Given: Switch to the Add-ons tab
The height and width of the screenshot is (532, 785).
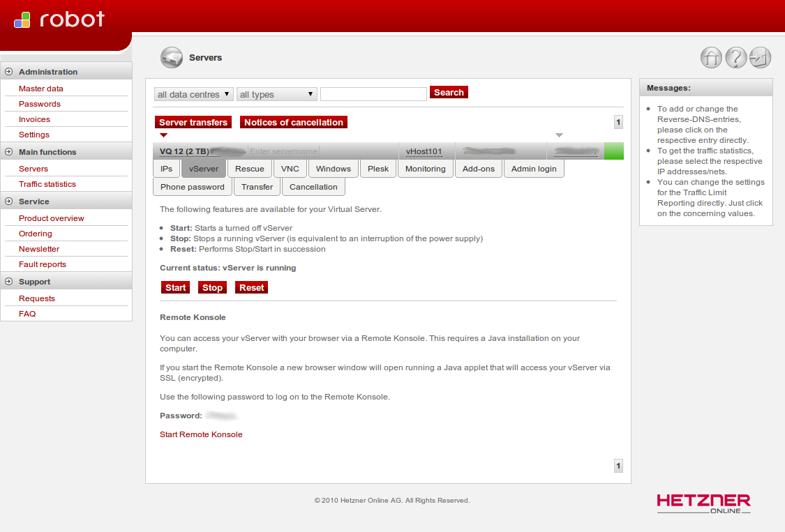Looking at the screenshot, I should pyautogui.click(x=479, y=169).
